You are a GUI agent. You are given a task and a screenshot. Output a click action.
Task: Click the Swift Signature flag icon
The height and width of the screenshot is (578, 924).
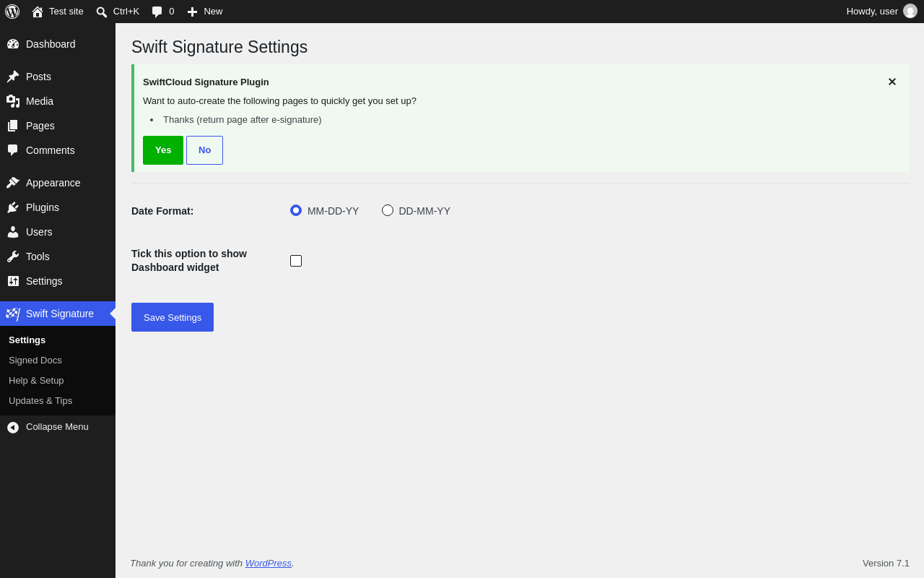[x=13, y=314]
